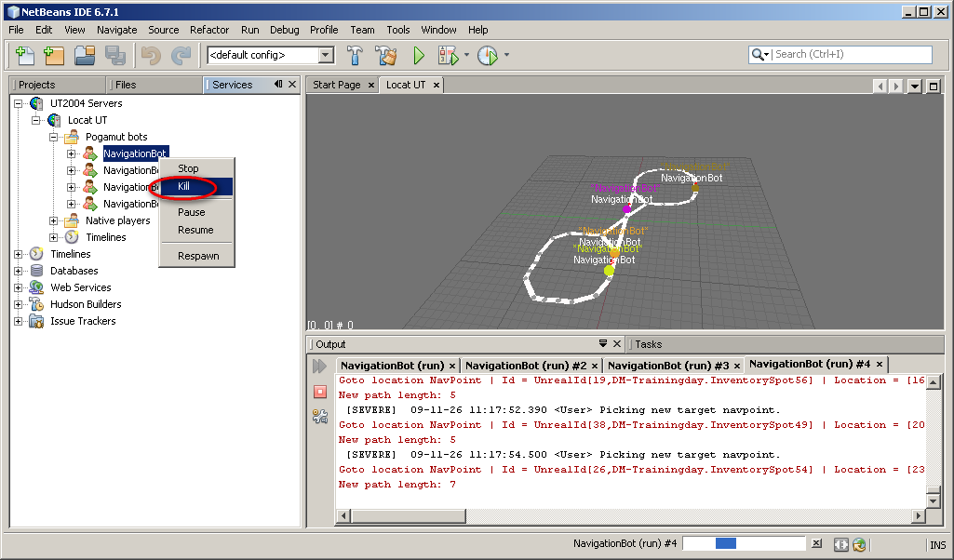This screenshot has width=954, height=560.
Task: Collapse the Locat UT node
Action: 36,120
